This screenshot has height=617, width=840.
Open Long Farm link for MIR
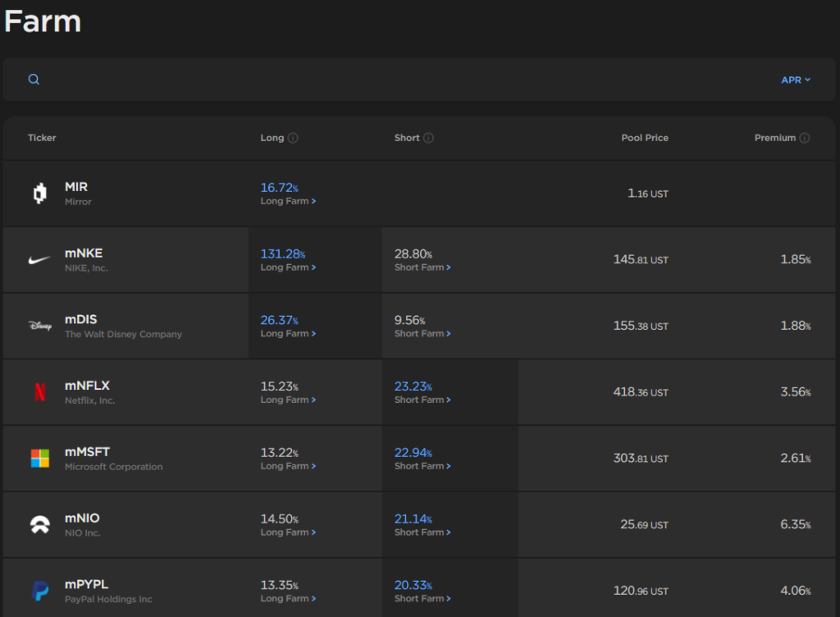point(288,201)
